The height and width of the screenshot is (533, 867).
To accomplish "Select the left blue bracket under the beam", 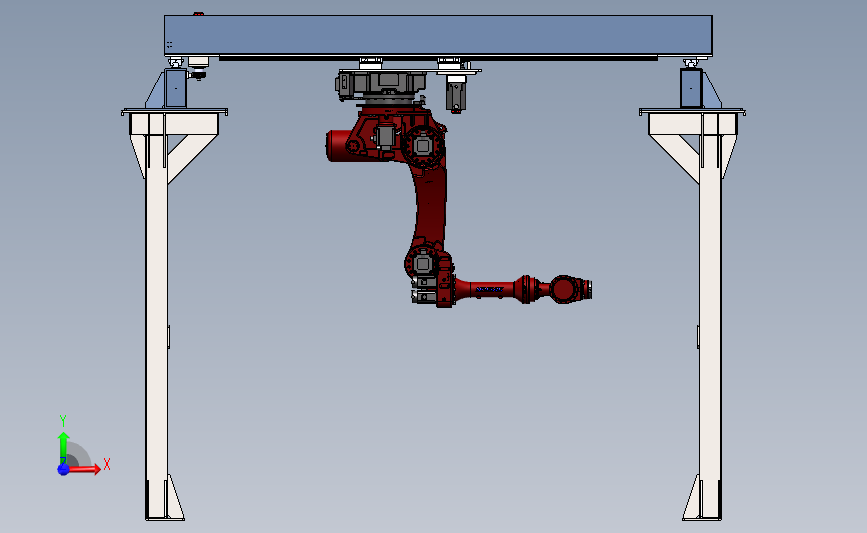I will [175, 88].
